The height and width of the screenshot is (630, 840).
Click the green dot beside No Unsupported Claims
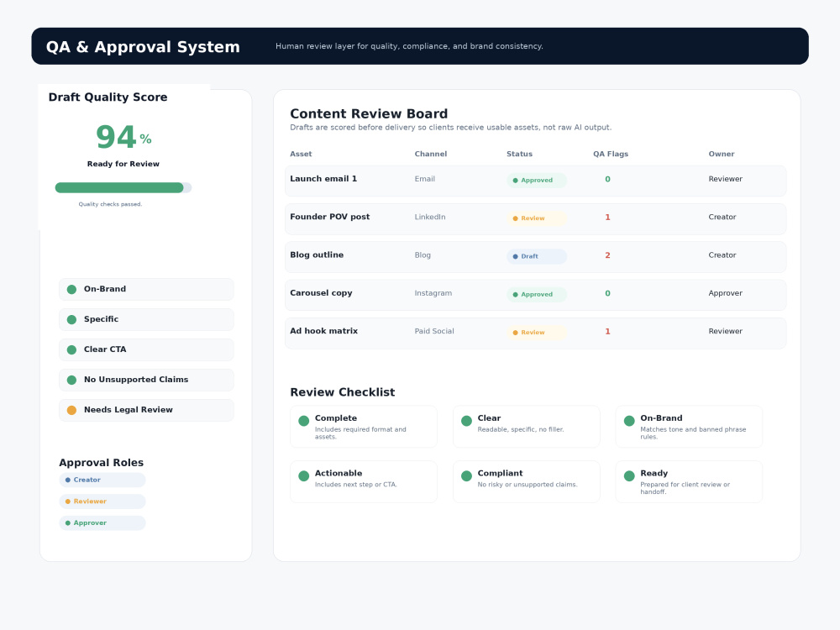click(x=71, y=380)
